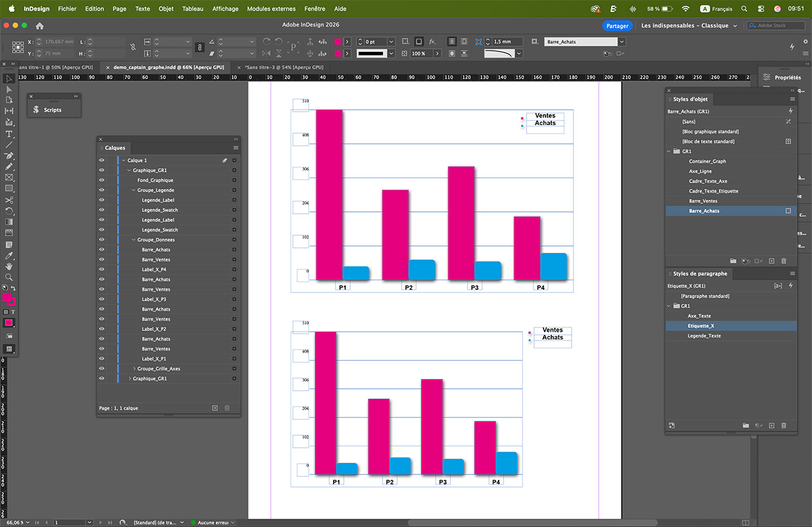The width and height of the screenshot is (812, 527).
Task: Select the Pen tool in the toolbox
Action: (9, 155)
